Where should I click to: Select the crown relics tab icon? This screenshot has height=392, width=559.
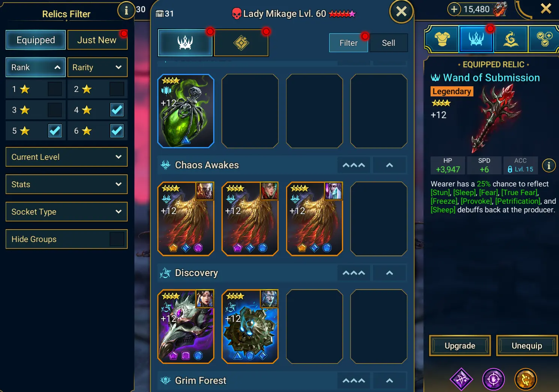click(x=476, y=39)
